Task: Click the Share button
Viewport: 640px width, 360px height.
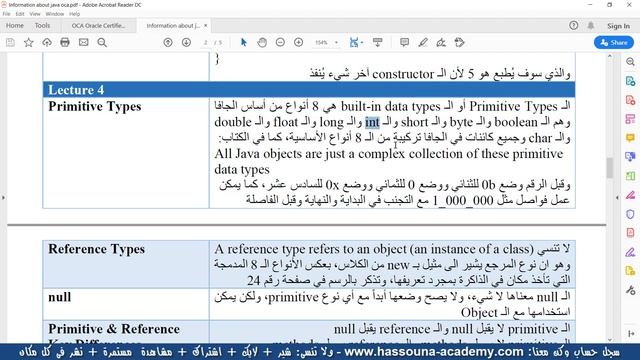Action: point(614,42)
